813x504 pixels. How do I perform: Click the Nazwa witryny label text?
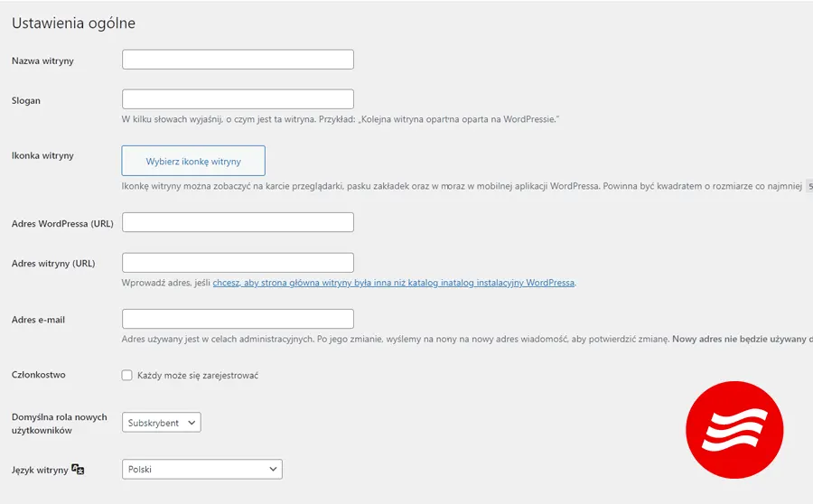[x=42, y=61]
